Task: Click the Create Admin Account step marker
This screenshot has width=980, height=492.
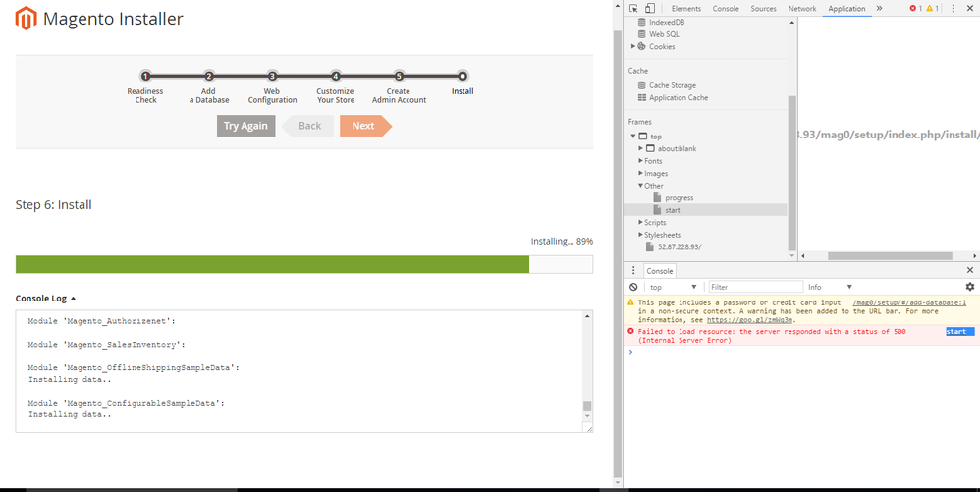Action: pos(400,77)
